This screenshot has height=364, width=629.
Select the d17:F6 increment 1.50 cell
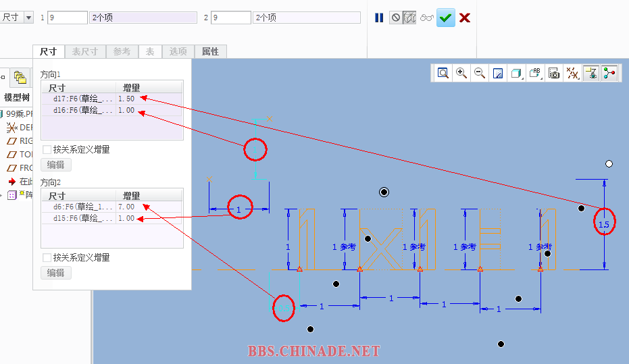(126, 99)
